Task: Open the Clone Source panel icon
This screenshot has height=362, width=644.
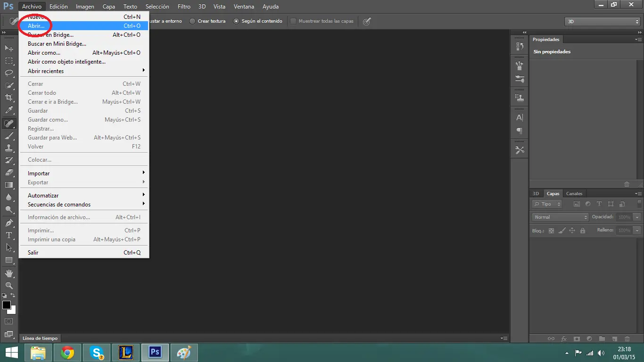Action: coord(520,98)
